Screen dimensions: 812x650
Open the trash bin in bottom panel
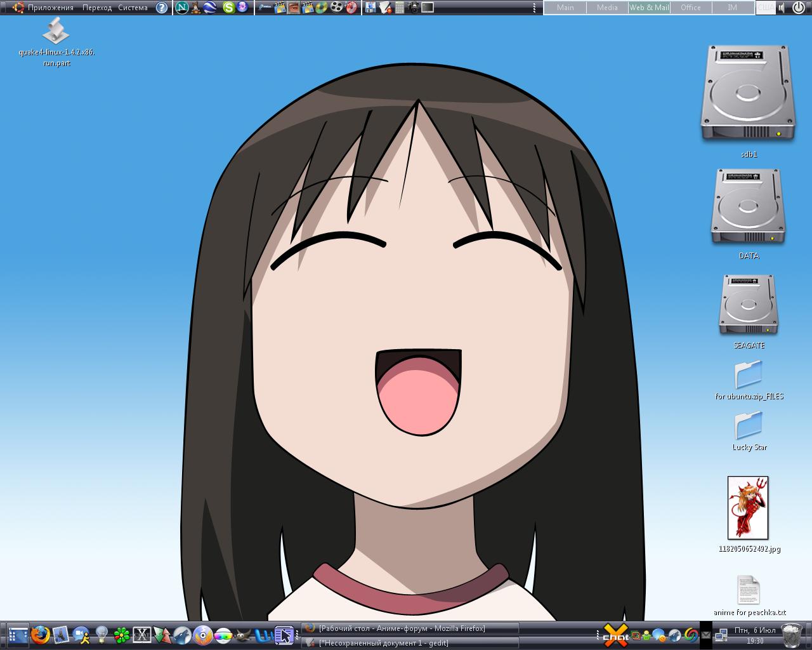[x=792, y=635]
